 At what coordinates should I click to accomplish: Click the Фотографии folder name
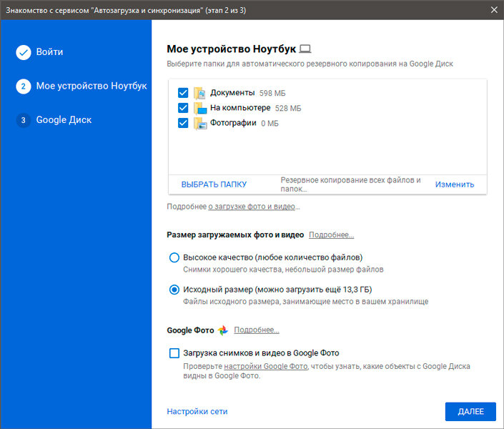click(233, 123)
